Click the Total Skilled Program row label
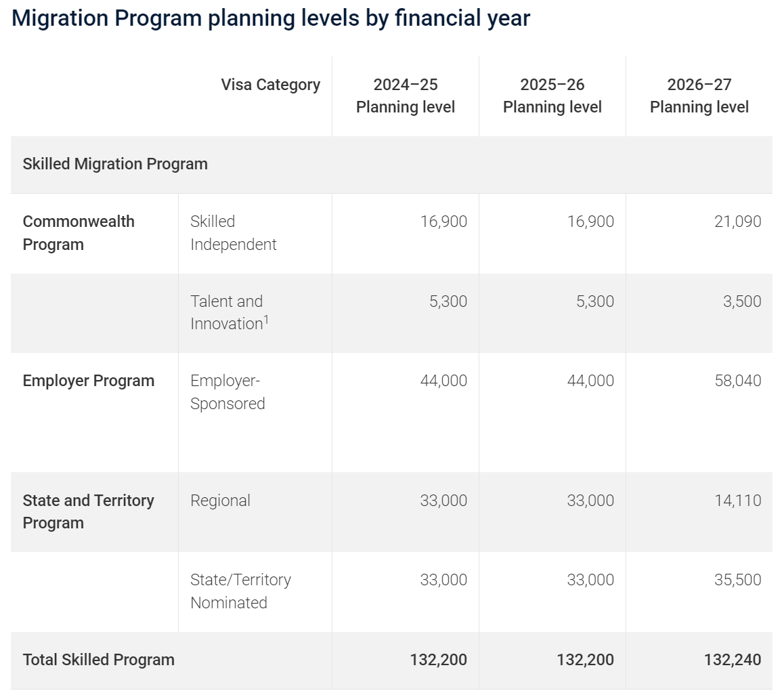 (98, 660)
